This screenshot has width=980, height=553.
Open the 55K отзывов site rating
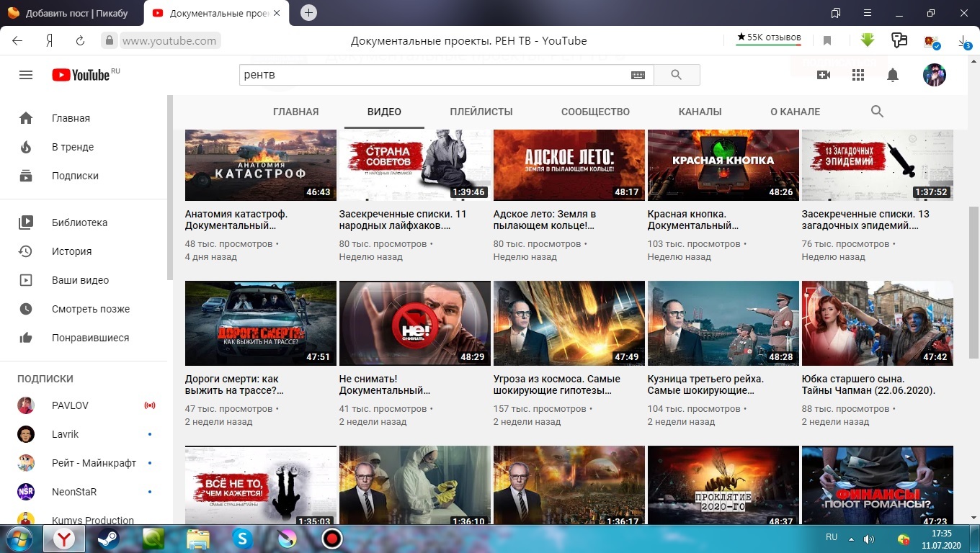(x=769, y=38)
